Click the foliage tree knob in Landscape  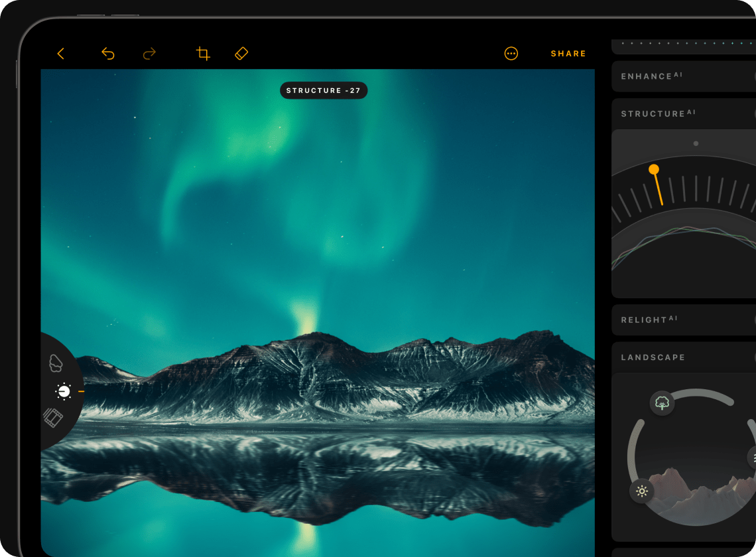click(x=662, y=402)
